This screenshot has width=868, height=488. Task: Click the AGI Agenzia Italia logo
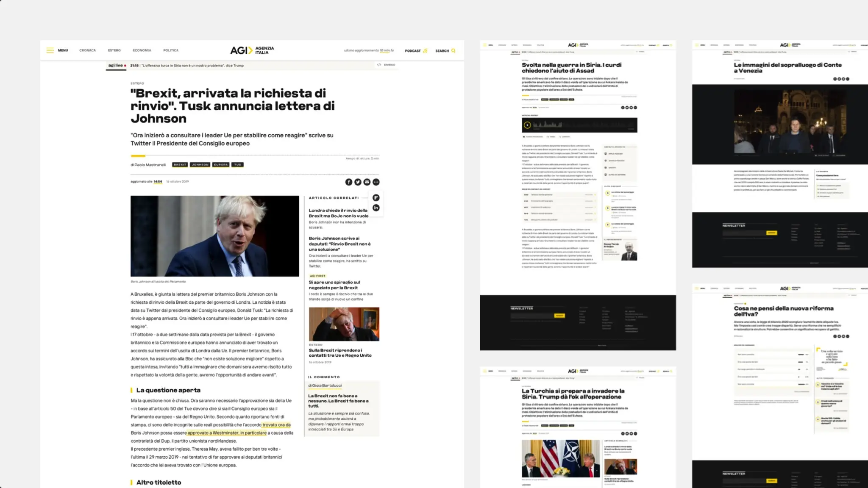coord(252,50)
